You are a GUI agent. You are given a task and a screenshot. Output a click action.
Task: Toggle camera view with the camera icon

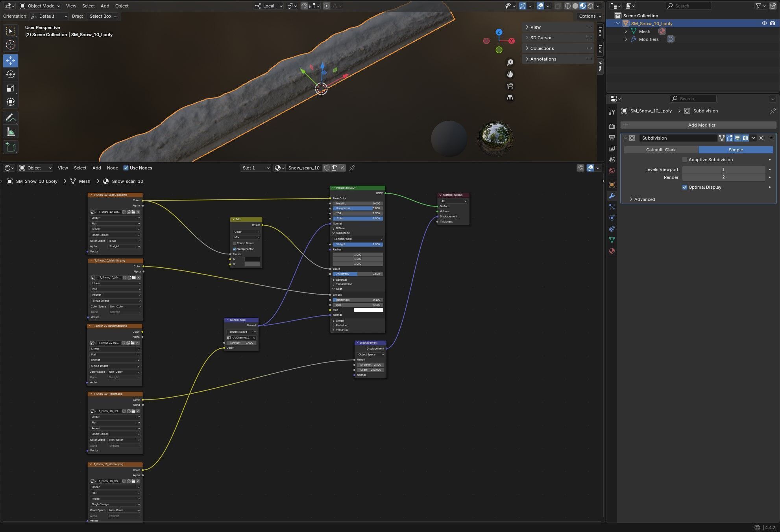pyautogui.click(x=510, y=86)
